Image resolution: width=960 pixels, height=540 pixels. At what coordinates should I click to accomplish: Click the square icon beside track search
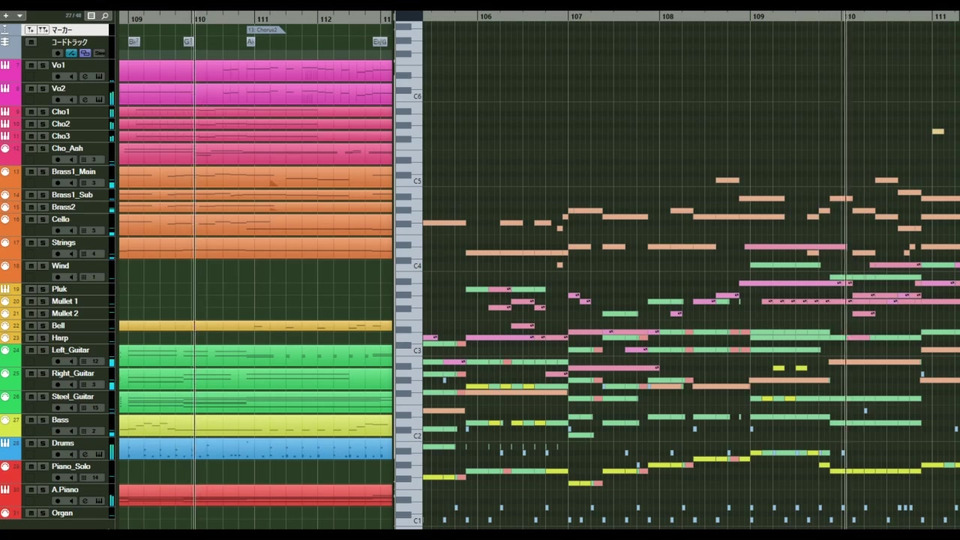(91, 16)
